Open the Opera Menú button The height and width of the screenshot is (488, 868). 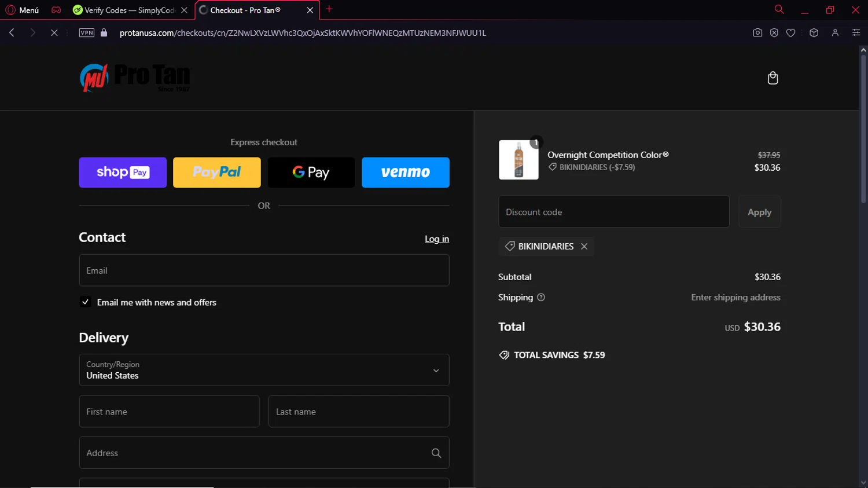22,10
